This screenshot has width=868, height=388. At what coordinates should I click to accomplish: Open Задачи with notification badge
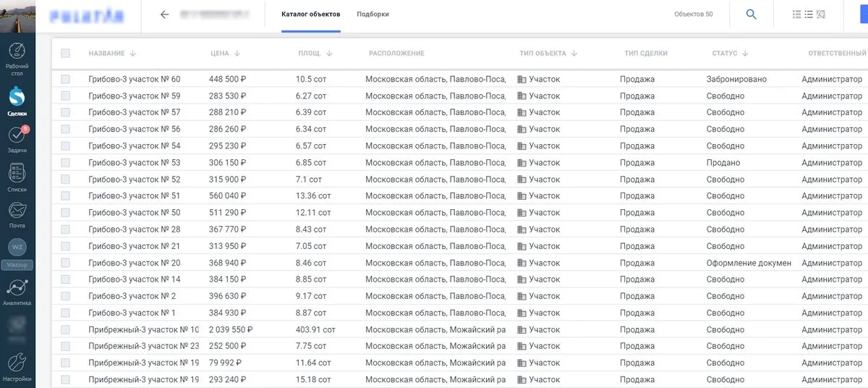click(x=17, y=139)
